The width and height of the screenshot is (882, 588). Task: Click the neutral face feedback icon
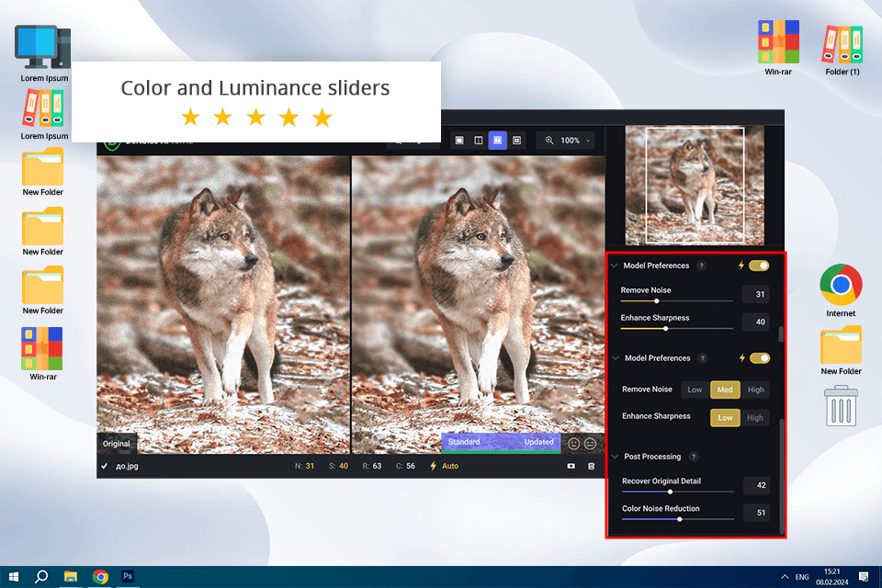pyautogui.click(x=590, y=444)
